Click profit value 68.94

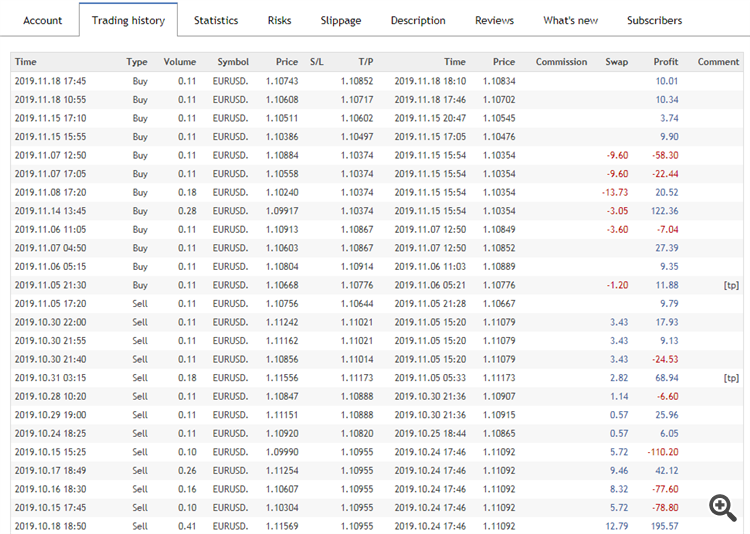[x=667, y=378]
